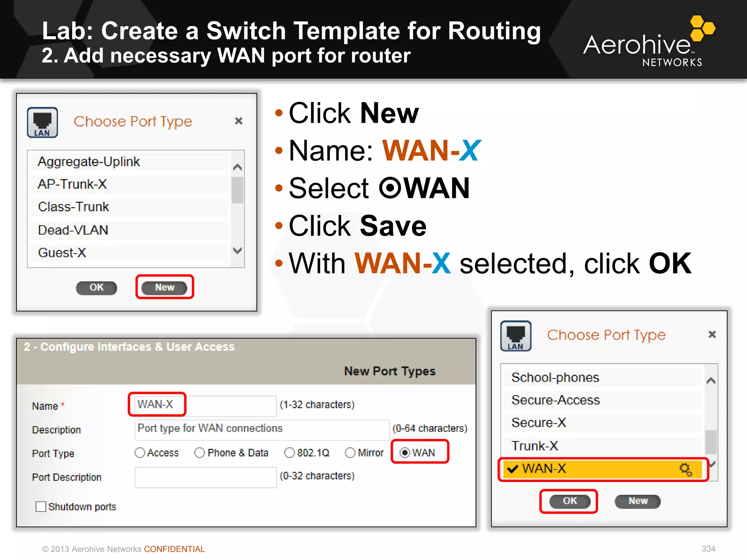The height and width of the screenshot is (560, 747).
Task: Select the WAN port type radio
Action: point(405,452)
